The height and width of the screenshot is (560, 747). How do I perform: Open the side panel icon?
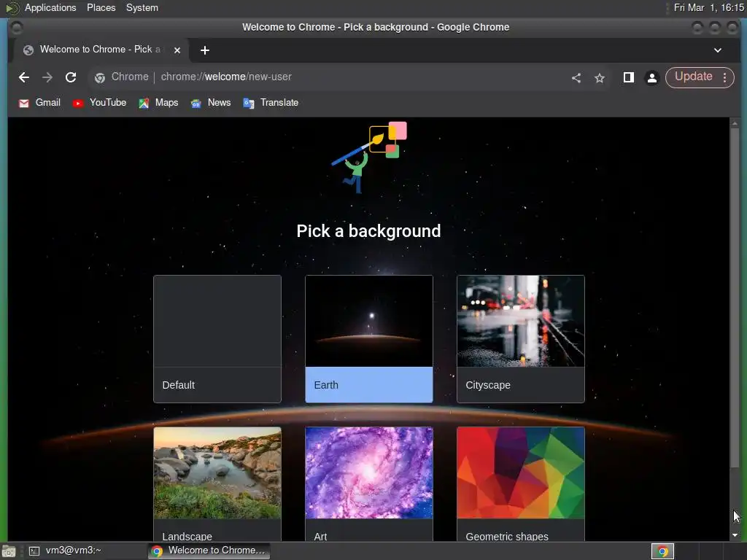pos(628,77)
